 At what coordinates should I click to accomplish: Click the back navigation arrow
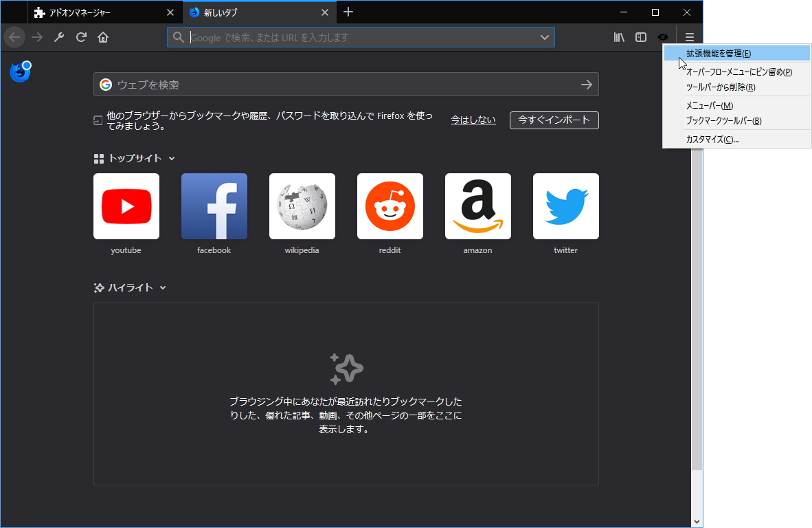coord(14,37)
